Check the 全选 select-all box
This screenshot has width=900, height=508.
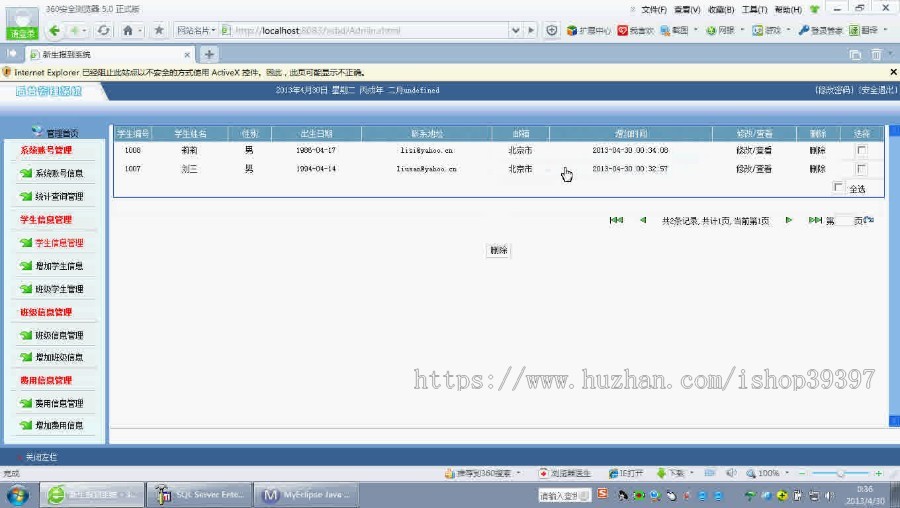click(x=838, y=187)
